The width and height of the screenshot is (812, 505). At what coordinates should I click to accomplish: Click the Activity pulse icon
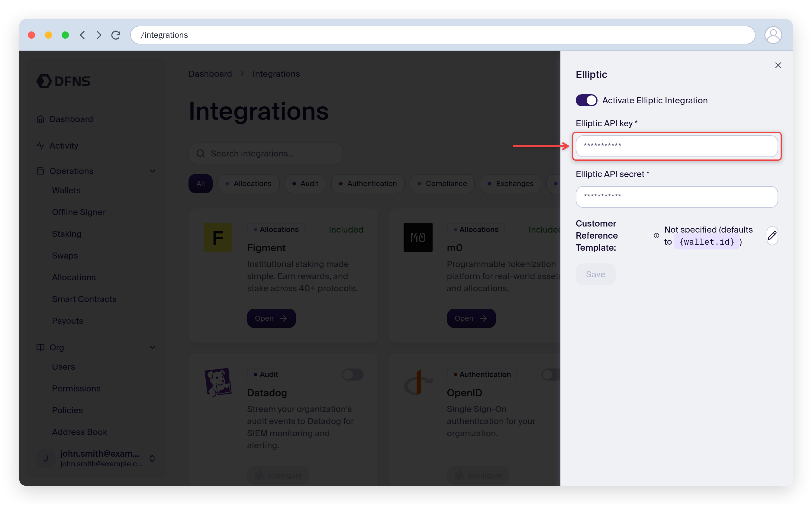click(40, 146)
